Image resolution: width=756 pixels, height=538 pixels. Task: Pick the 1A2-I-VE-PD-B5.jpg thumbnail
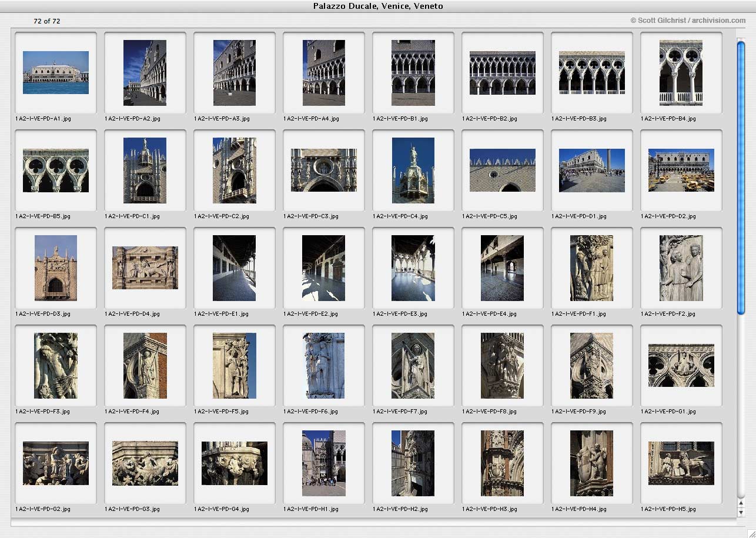pos(56,171)
